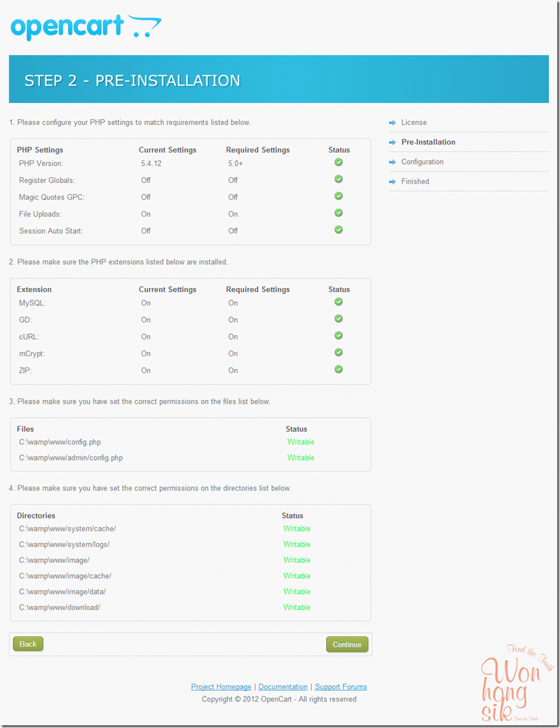
Task: Click the File Uploads: label
Action: tap(40, 214)
